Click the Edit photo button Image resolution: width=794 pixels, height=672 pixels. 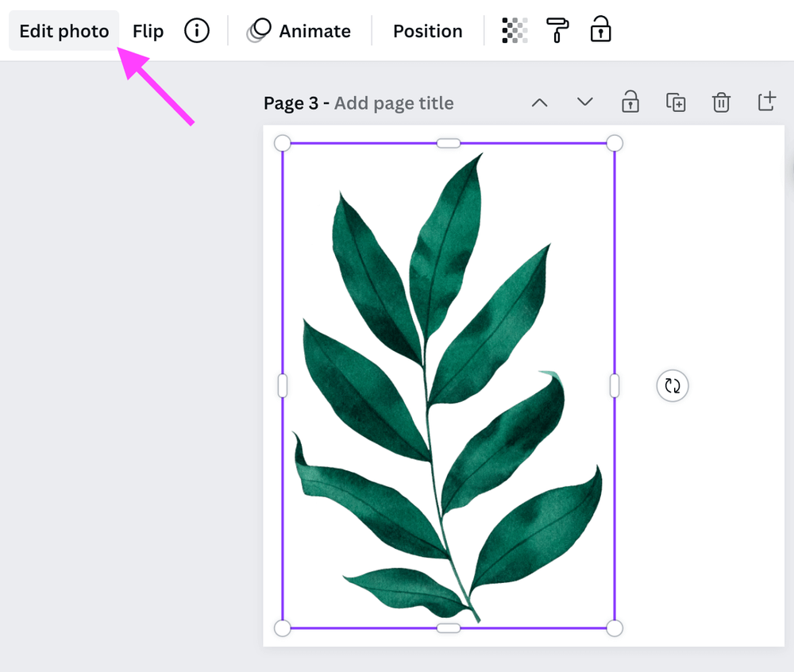63,30
